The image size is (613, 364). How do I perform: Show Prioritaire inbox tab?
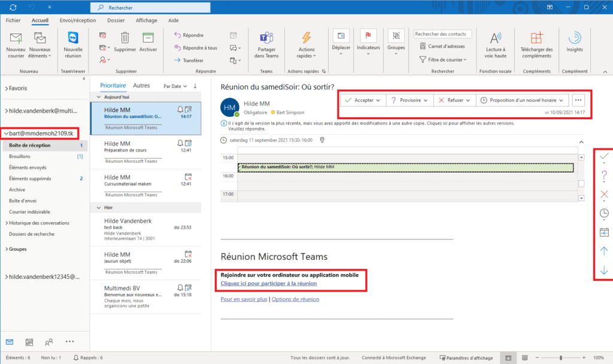113,86
